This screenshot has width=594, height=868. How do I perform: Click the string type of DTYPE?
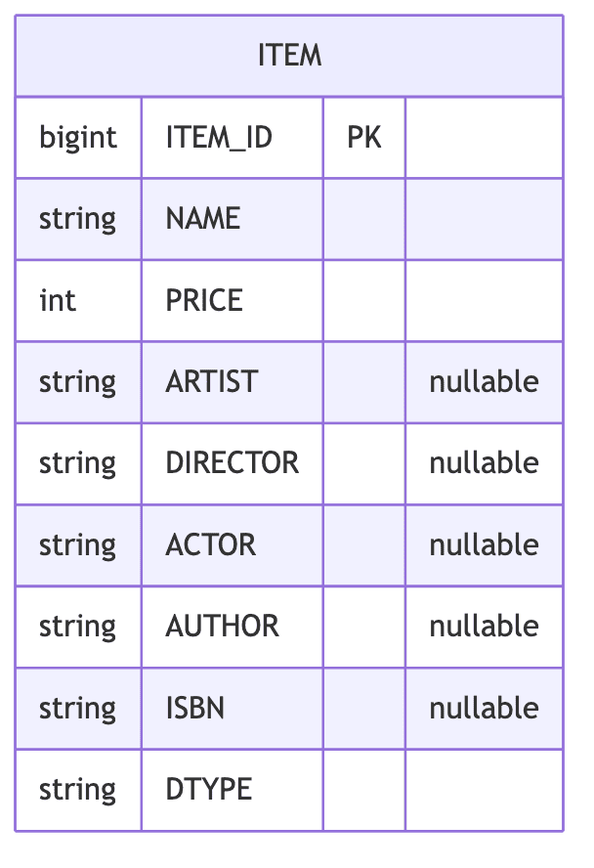click(78, 789)
